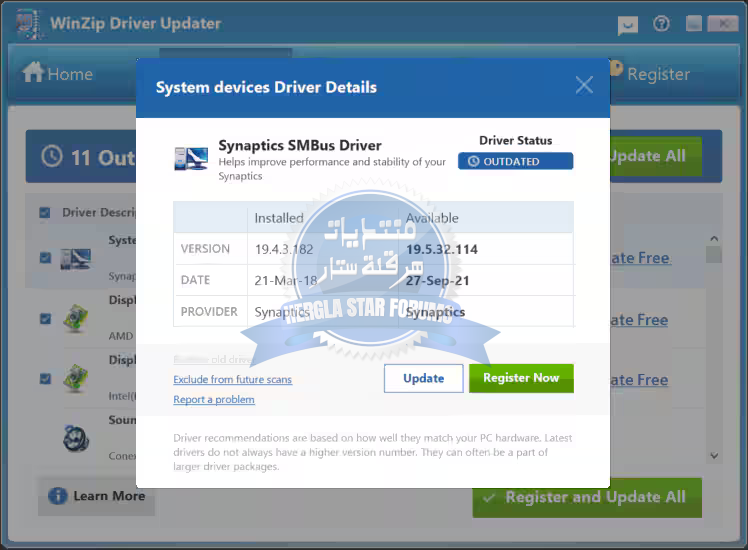The height and width of the screenshot is (550, 748).
Task: Open the Report a problem link
Action: pyautogui.click(x=214, y=400)
